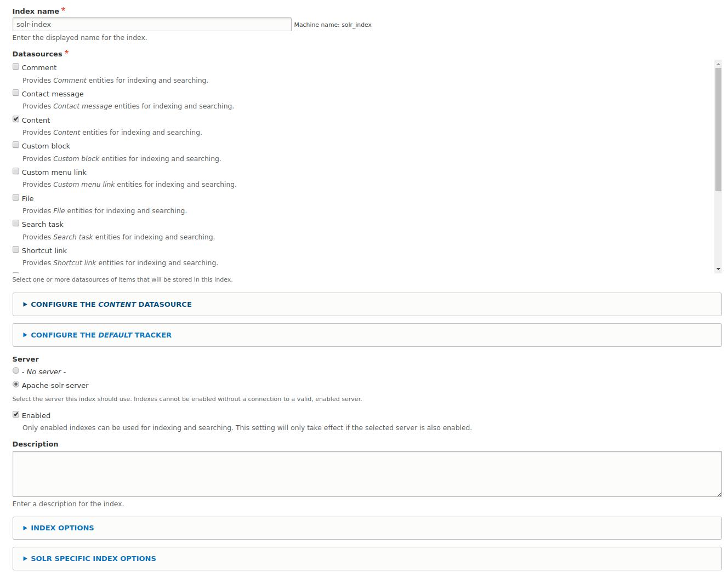Expand the Configure the Content Datasource section
Image resolution: width=728 pixels, height=572 pixels.
coord(111,304)
